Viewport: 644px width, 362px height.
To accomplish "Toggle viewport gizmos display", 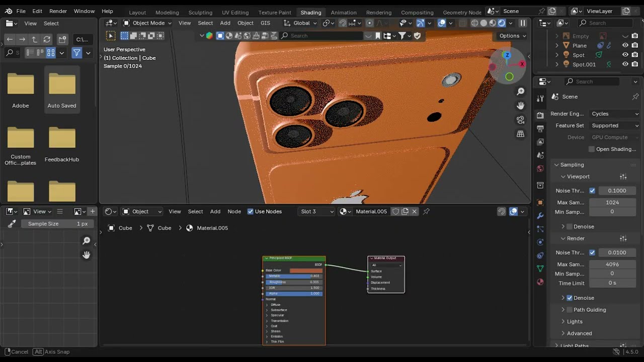I will tap(420, 23).
